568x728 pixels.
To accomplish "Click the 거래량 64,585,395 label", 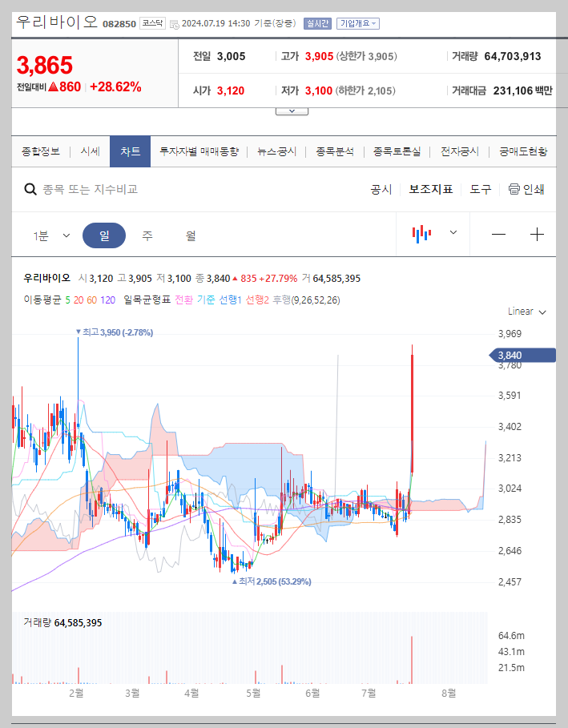I will (62, 622).
